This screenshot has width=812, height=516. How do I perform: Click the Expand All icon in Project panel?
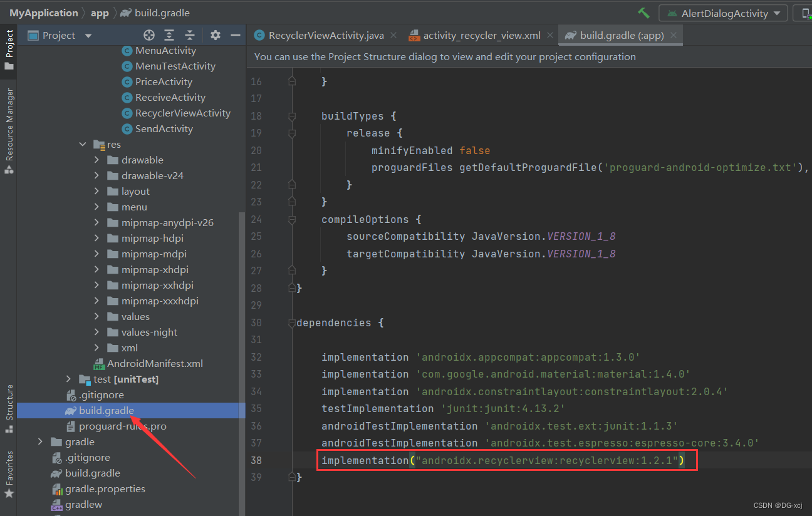169,35
